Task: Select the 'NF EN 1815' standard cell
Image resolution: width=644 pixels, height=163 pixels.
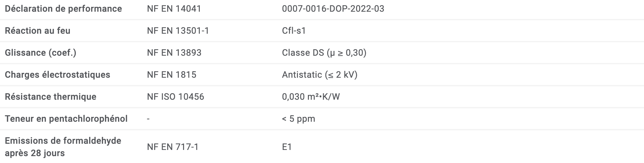Action: click(x=172, y=75)
